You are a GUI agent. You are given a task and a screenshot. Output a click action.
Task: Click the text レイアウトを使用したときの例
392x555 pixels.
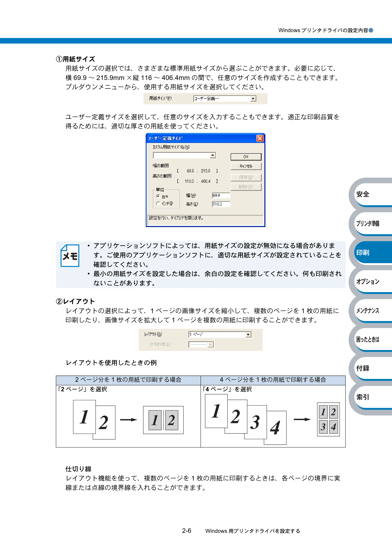pos(111,363)
